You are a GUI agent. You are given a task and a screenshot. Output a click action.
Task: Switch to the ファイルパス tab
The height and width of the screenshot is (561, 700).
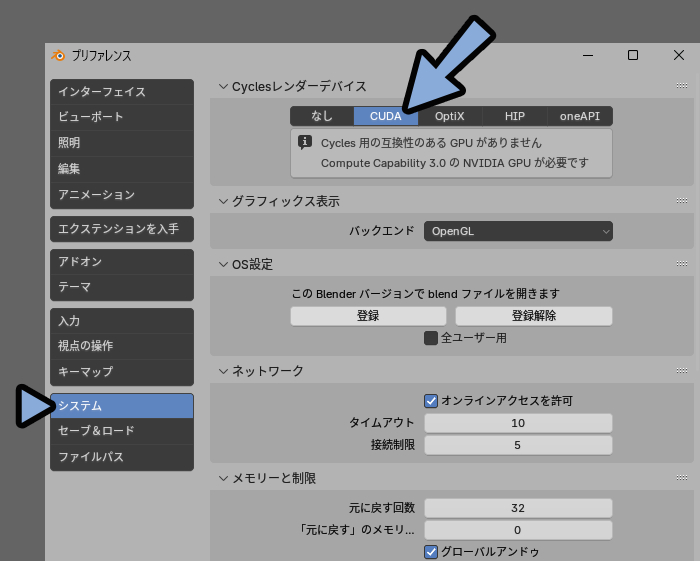point(122,457)
